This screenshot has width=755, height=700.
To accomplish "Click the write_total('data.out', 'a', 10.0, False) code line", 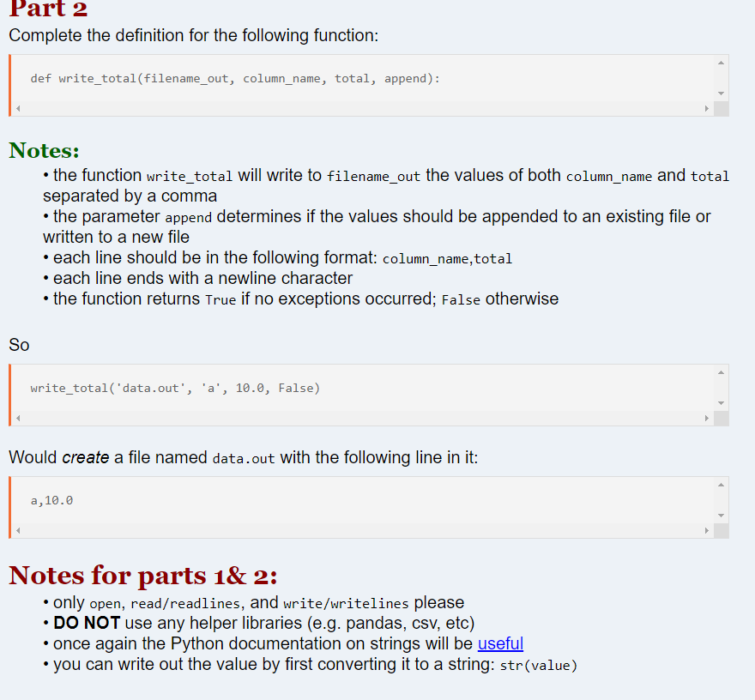I will pyautogui.click(x=175, y=388).
